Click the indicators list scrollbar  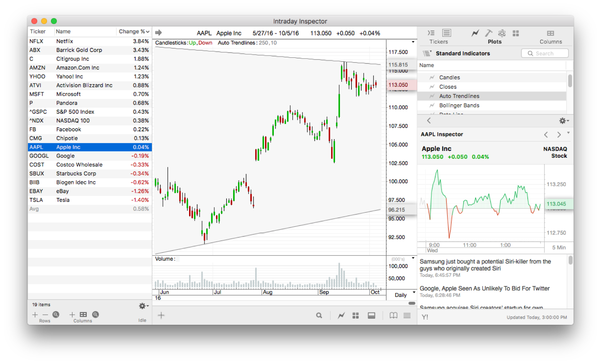point(570,81)
